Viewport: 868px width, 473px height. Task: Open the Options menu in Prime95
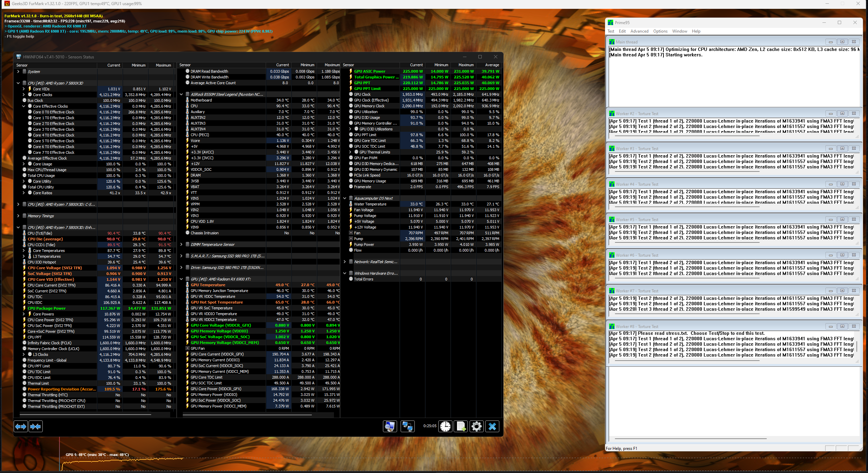[660, 31]
